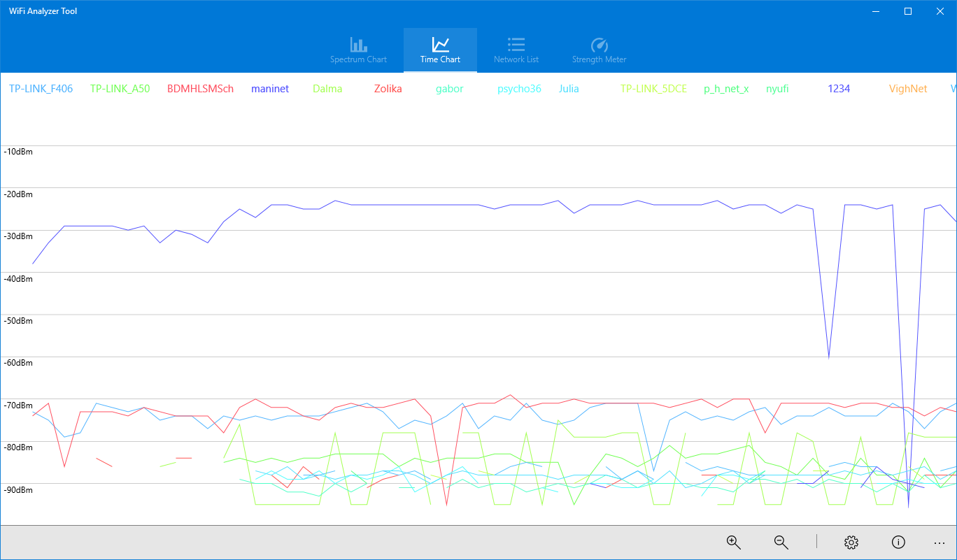Switch to the Network List tab
This screenshot has height=560, width=957.
tap(516, 49)
